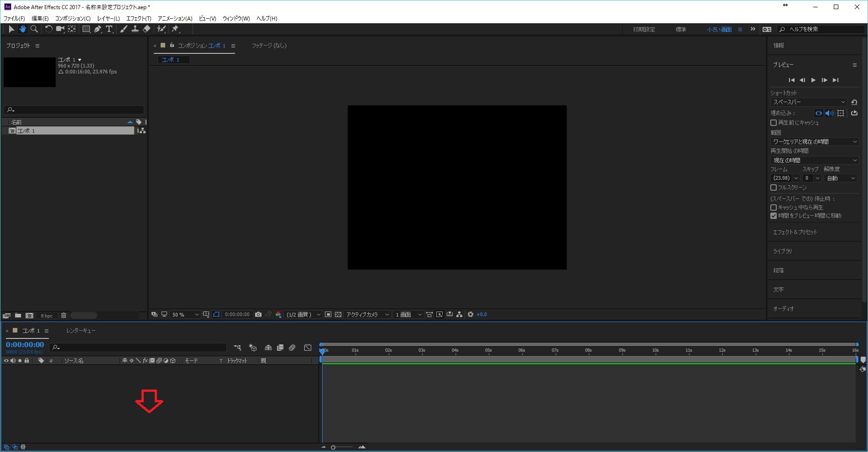The height and width of the screenshot is (452, 868).
Task: Select the Pen tool
Action: [98, 29]
